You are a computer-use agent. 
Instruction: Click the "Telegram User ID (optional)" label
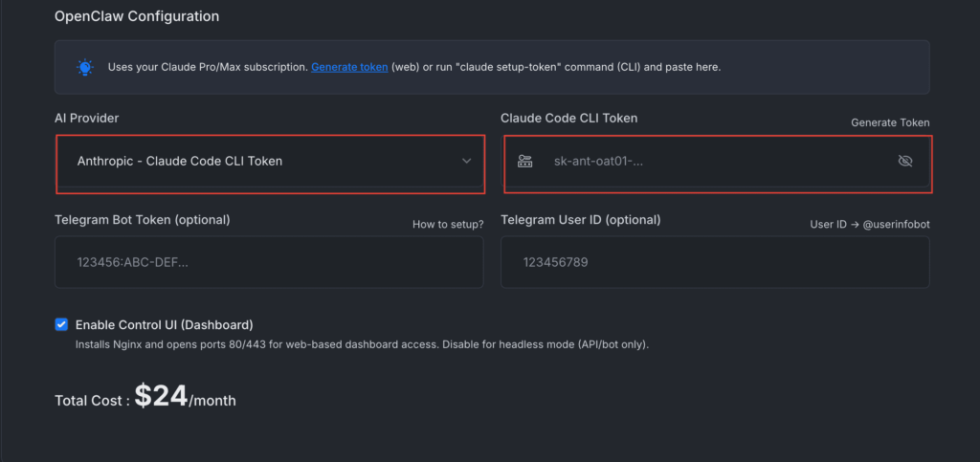point(580,219)
